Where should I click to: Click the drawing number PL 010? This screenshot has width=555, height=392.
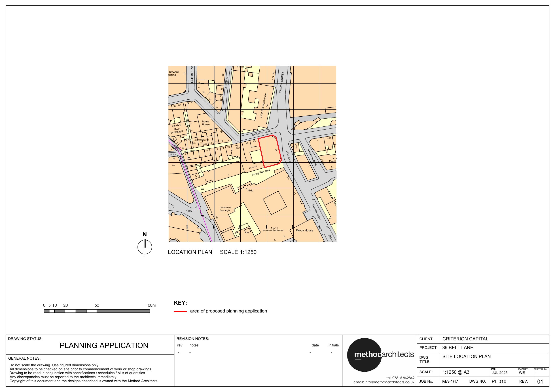tap(499, 382)
